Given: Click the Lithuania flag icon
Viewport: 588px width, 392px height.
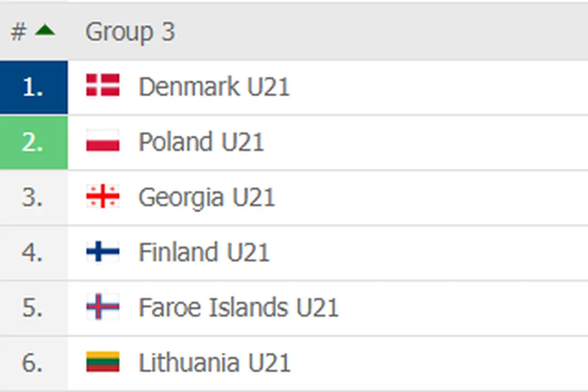Looking at the screenshot, I should [x=103, y=362].
